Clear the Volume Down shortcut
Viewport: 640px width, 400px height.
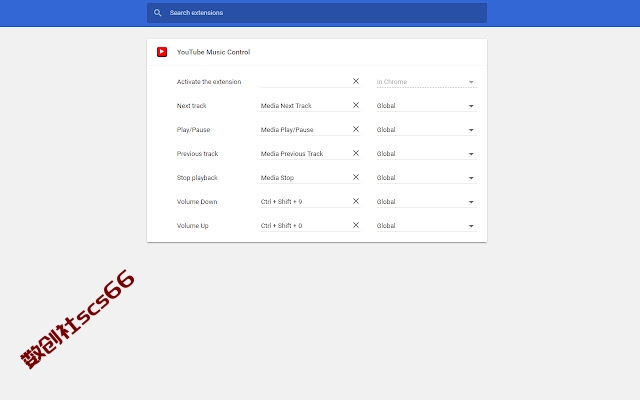click(356, 201)
